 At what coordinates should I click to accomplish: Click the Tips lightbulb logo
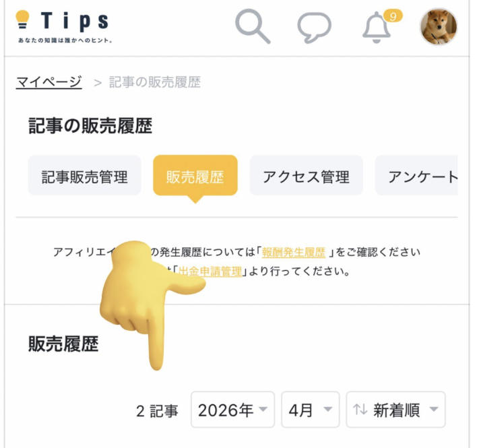click(22, 19)
